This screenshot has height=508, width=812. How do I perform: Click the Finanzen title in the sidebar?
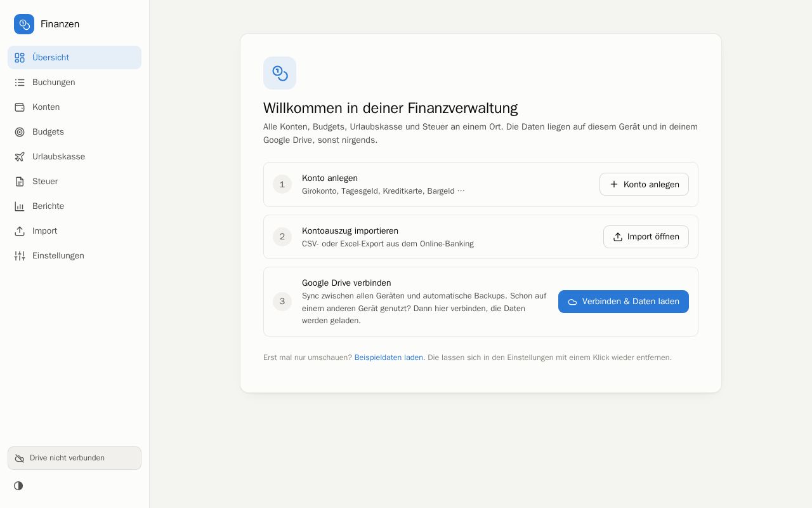(x=60, y=24)
